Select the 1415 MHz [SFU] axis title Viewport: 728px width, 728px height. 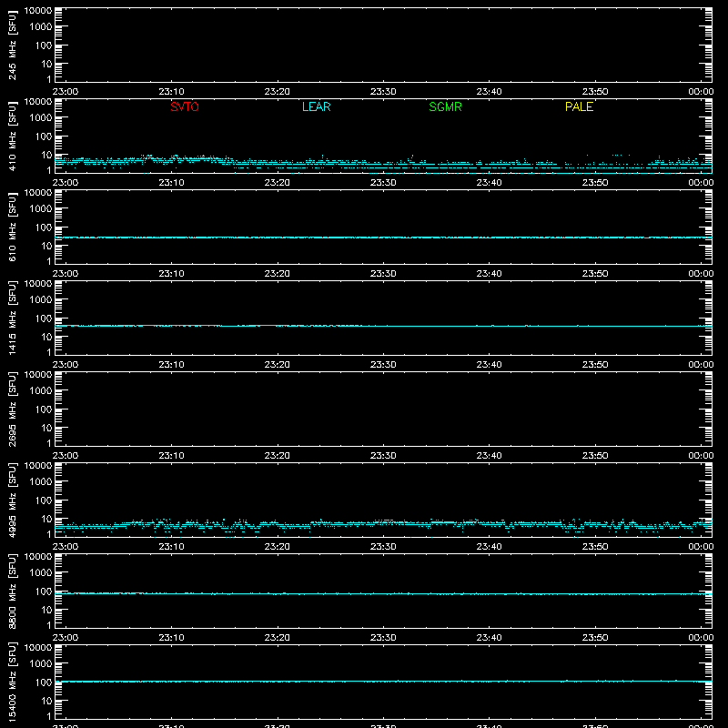(12, 318)
